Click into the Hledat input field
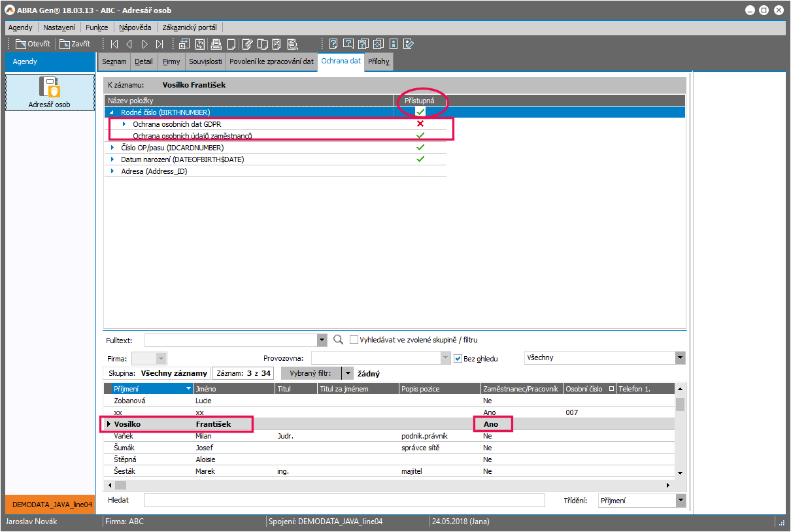 pyautogui.click(x=344, y=501)
